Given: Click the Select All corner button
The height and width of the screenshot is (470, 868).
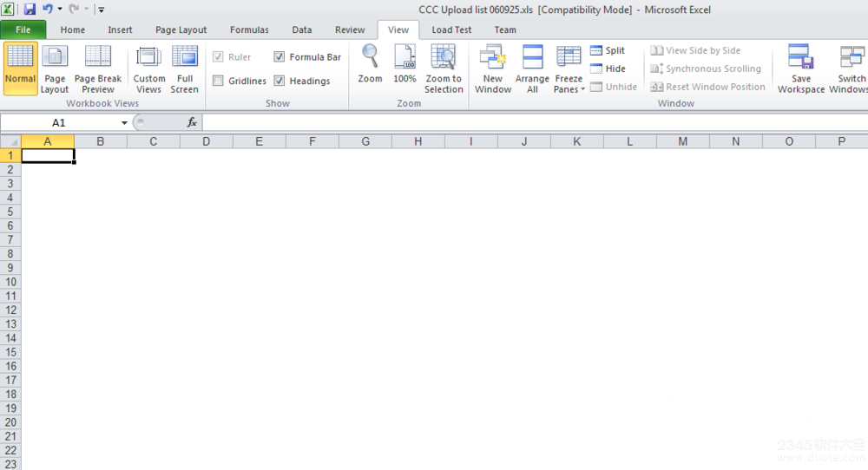Looking at the screenshot, I should click(10, 141).
